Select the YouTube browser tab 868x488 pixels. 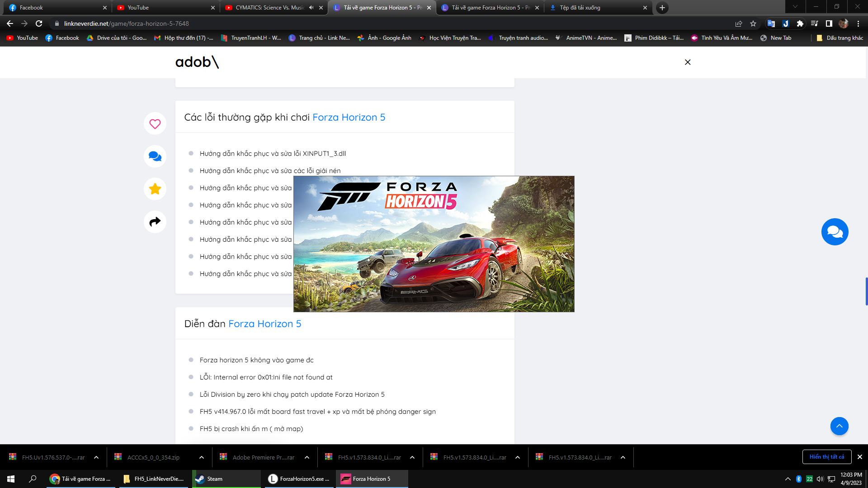pos(163,7)
